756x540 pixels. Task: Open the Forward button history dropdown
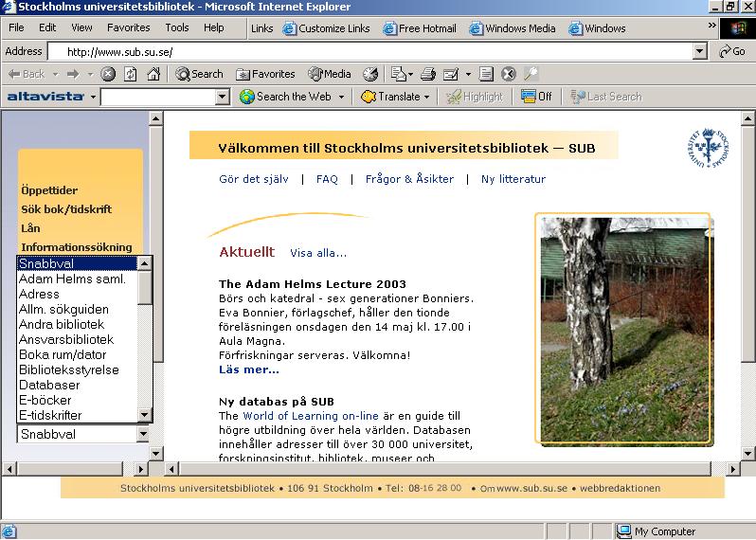tap(90, 74)
